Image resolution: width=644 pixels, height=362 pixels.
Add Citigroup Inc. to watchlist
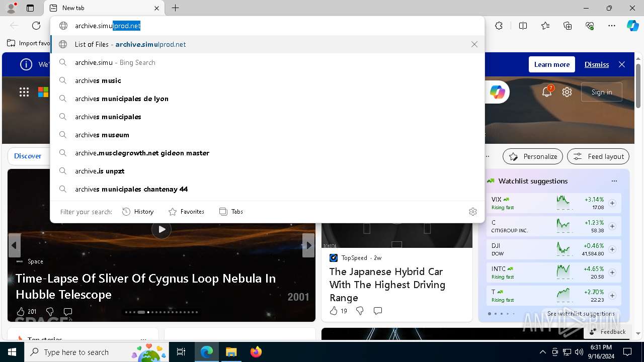[612, 226]
